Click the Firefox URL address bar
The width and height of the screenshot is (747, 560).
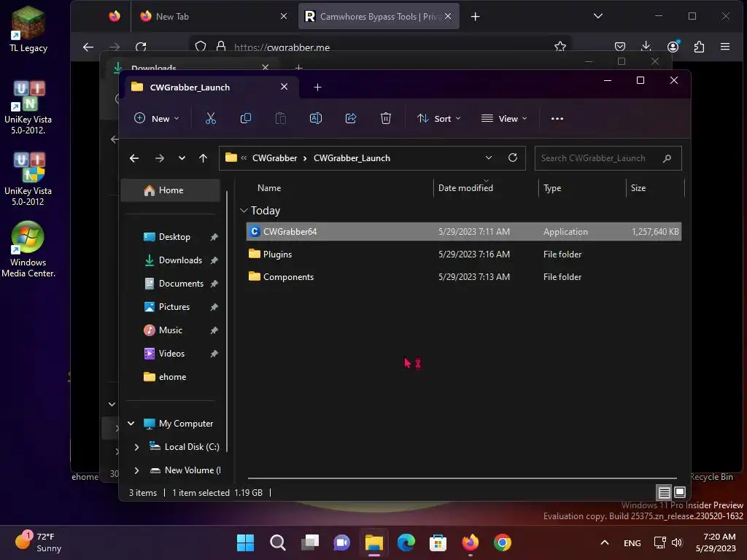(x=381, y=47)
